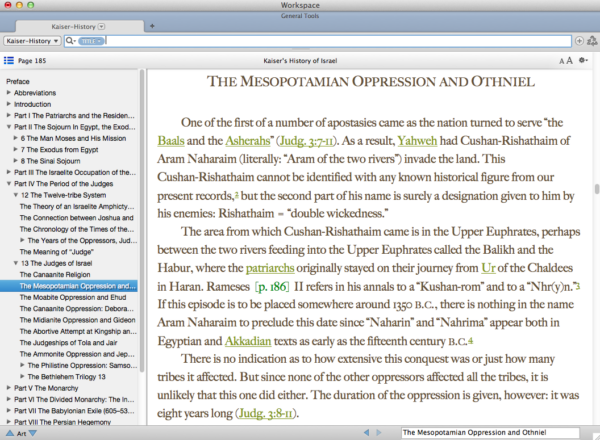Open The Theory of an Israelite Amphictyony
600x440 pixels.
(x=77, y=206)
